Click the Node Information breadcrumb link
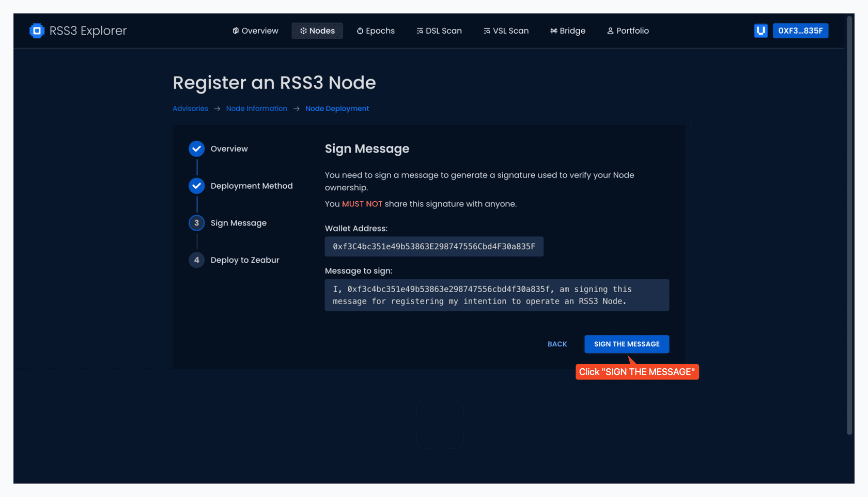This screenshot has width=868, height=497. 257,109
